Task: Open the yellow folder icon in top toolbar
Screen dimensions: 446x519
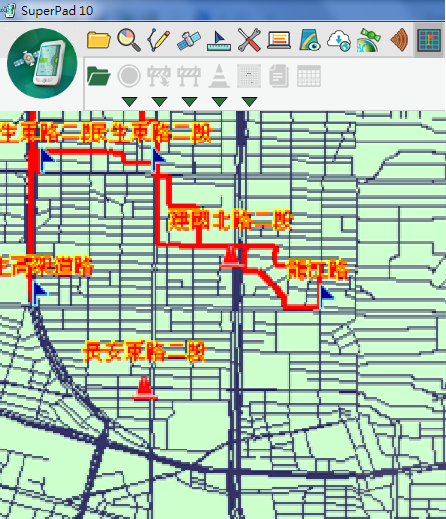Action: pyautogui.click(x=99, y=40)
